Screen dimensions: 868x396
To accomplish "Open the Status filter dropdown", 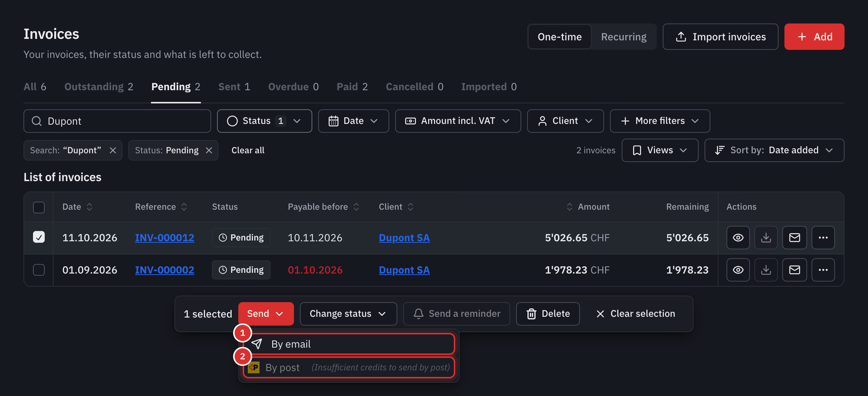I will [x=264, y=121].
